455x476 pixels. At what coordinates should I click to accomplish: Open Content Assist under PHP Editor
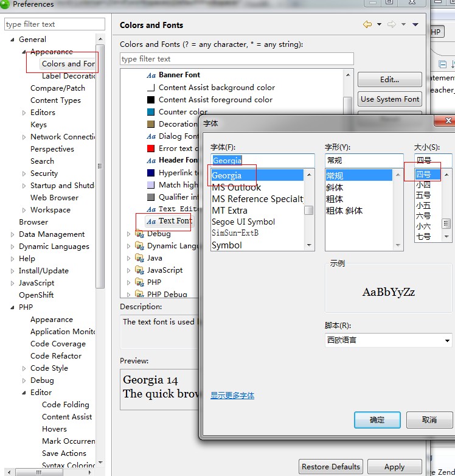click(x=67, y=417)
